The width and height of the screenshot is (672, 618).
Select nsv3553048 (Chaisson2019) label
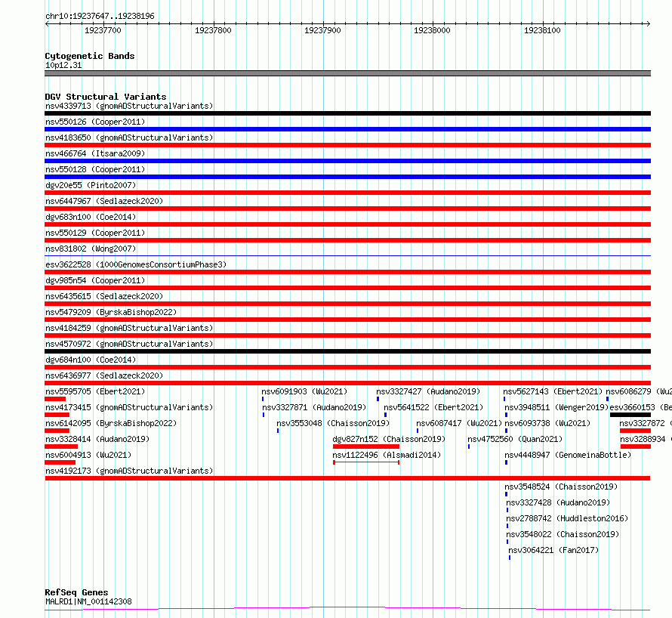click(333, 423)
